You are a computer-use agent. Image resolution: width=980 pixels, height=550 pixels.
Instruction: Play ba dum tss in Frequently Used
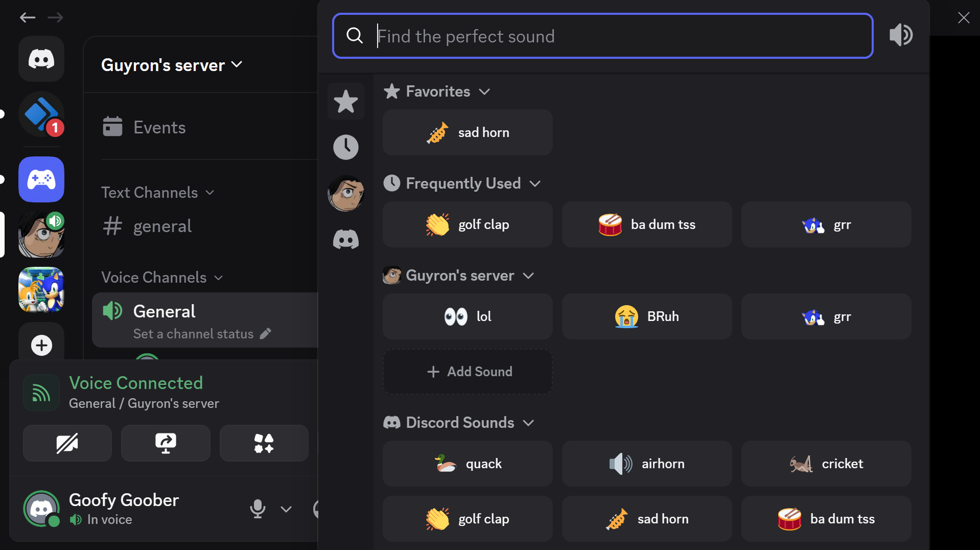click(x=647, y=224)
